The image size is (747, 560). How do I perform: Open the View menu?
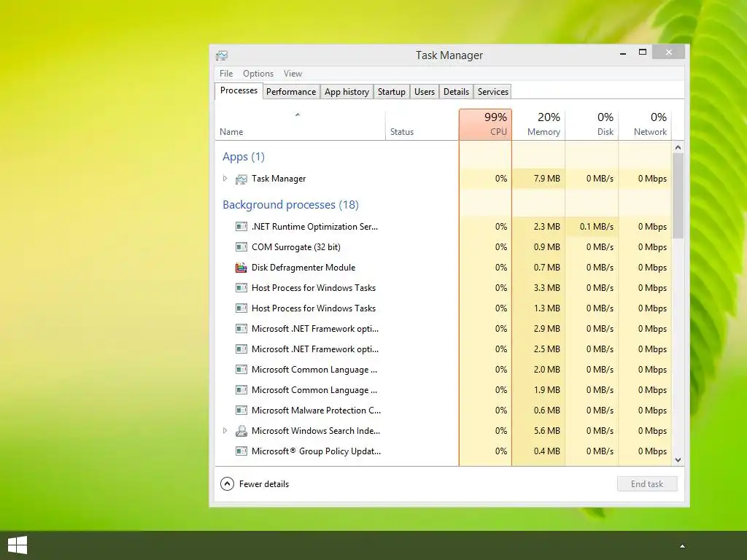[x=293, y=74]
